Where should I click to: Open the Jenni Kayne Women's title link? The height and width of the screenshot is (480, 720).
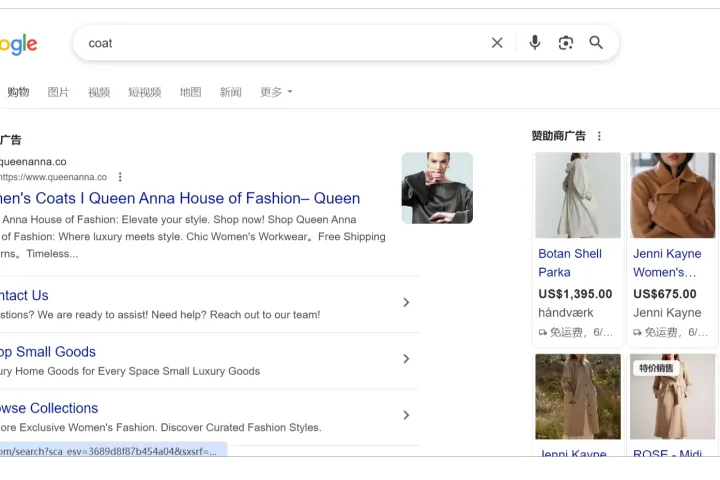click(x=667, y=263)
